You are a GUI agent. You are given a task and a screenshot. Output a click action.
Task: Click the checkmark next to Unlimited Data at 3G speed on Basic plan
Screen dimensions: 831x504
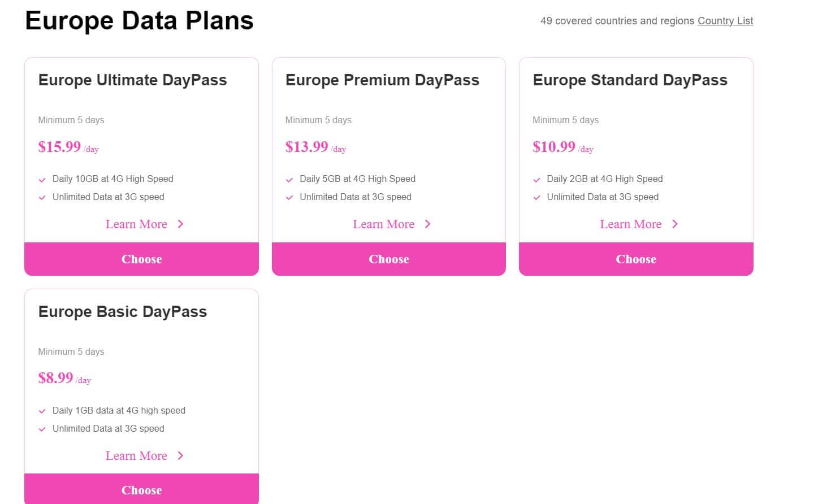coord(42,429)
